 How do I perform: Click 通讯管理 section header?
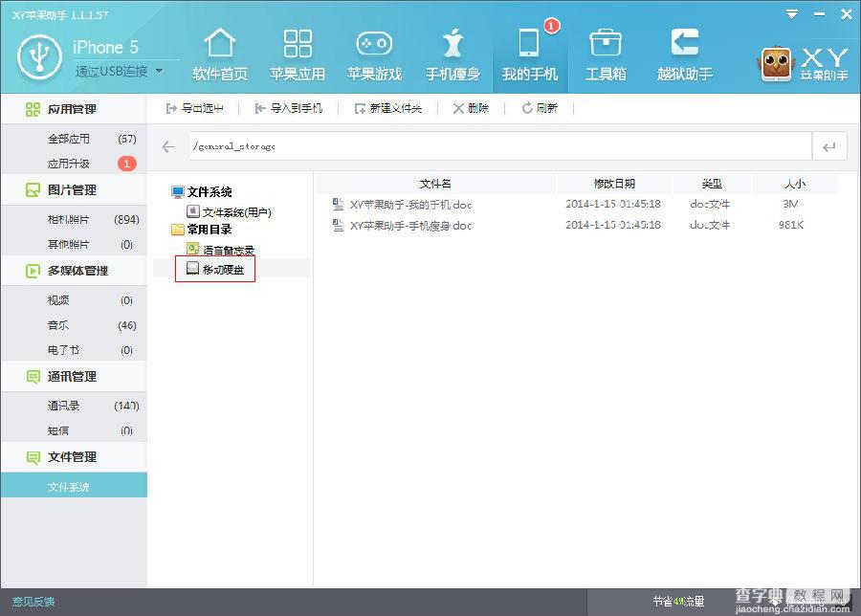point(74,377)
